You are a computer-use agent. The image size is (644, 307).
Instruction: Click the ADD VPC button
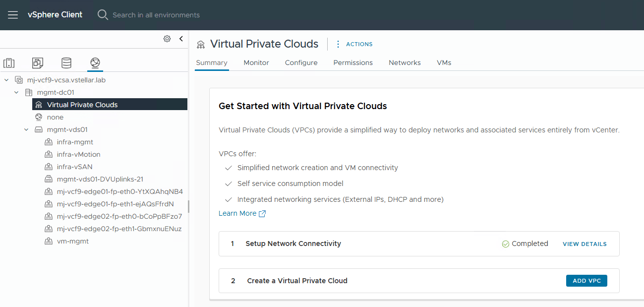(x=586, y=281)
